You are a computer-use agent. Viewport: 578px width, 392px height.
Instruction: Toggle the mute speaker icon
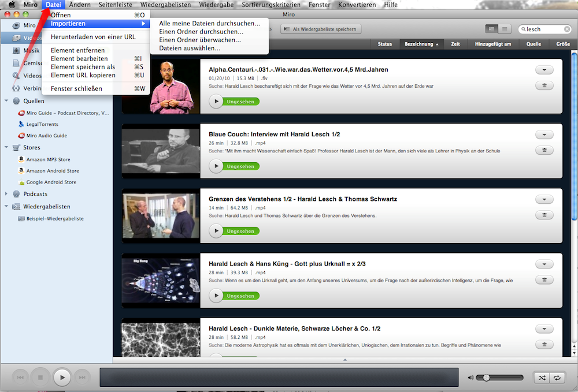(x=470, y=377)
